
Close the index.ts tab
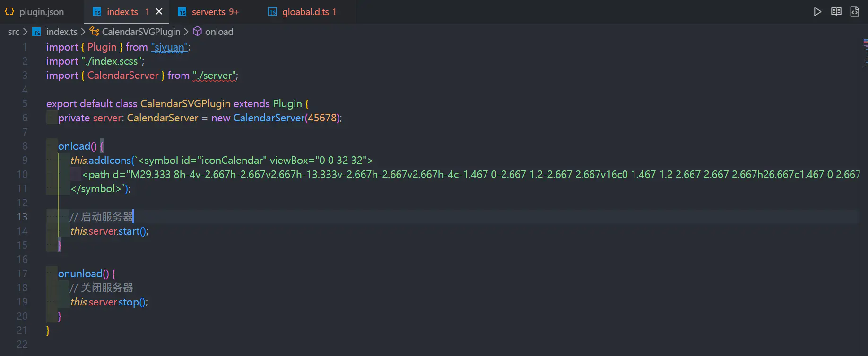[159, 11]
